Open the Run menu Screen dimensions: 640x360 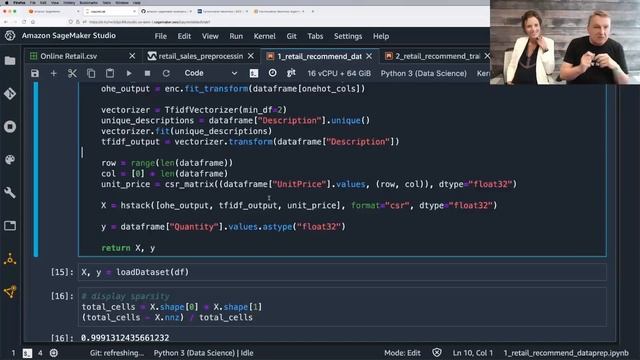[236, 36]
